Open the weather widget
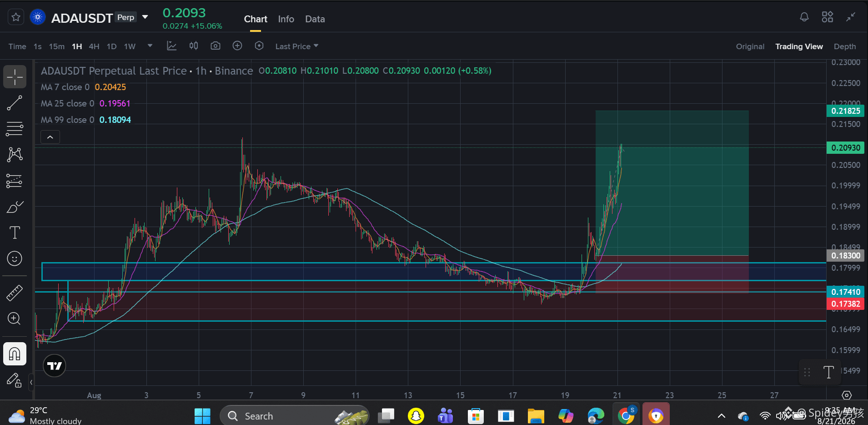 click(x=45, y=415)
